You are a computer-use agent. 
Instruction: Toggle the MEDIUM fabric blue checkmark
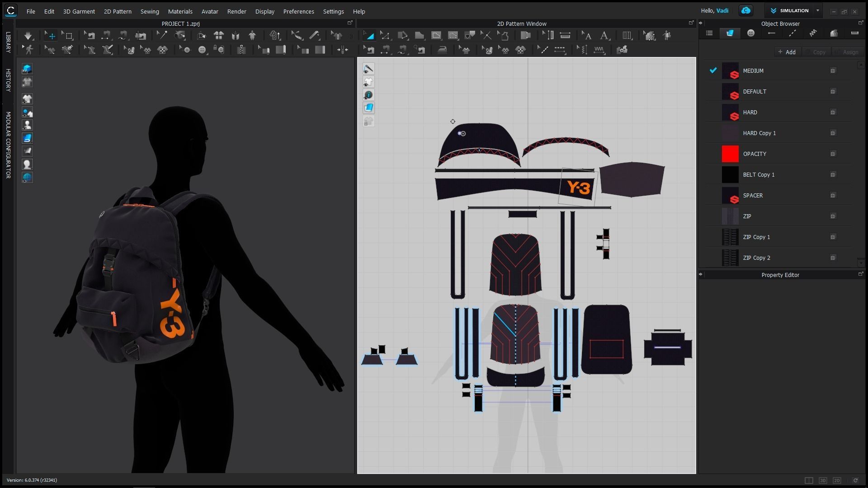coord(713,70)
